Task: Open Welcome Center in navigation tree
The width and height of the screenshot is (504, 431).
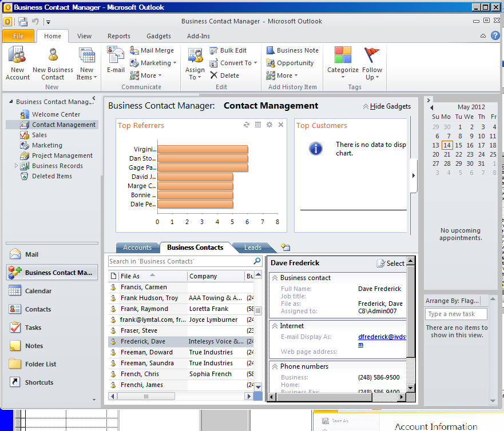Action: [x=56, y=114]
